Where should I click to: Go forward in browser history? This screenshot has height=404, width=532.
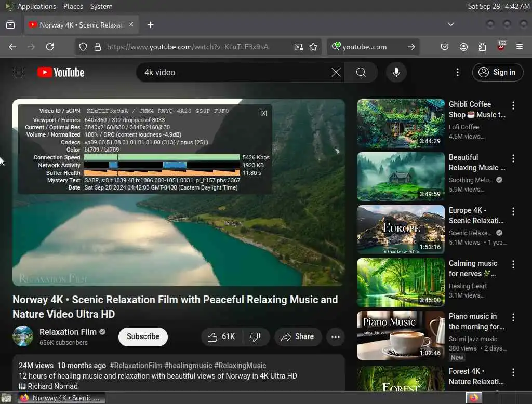(31, 47)
